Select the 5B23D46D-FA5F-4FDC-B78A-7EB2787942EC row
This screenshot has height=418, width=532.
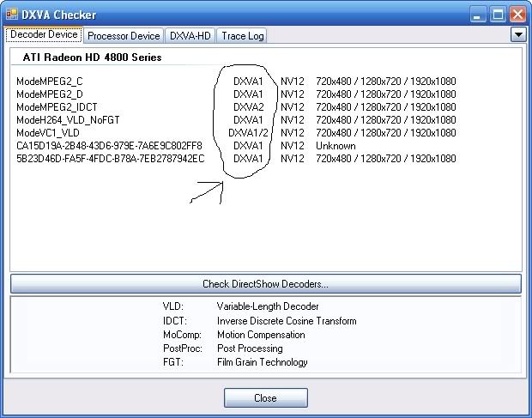tap(236, 159)
